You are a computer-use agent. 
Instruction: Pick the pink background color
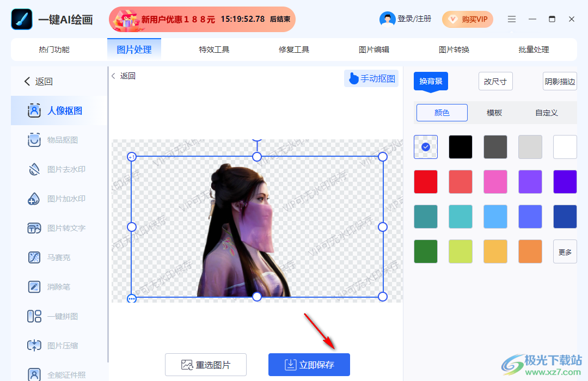coord(495,182)
